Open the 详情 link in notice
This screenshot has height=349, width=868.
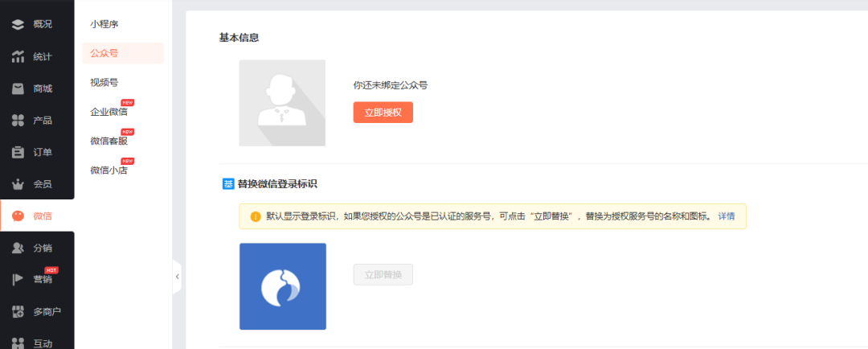(727, 216)
